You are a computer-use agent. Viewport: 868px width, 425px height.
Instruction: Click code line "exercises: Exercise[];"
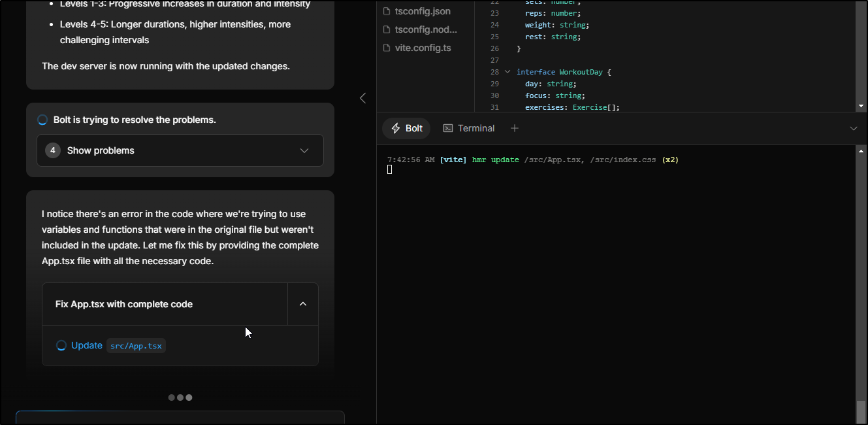572,107
